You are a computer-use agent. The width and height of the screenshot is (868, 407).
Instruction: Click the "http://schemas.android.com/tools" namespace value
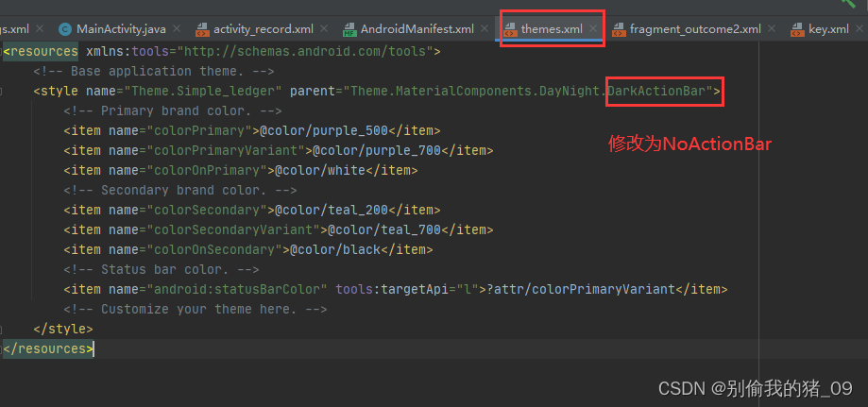point(304,52)
